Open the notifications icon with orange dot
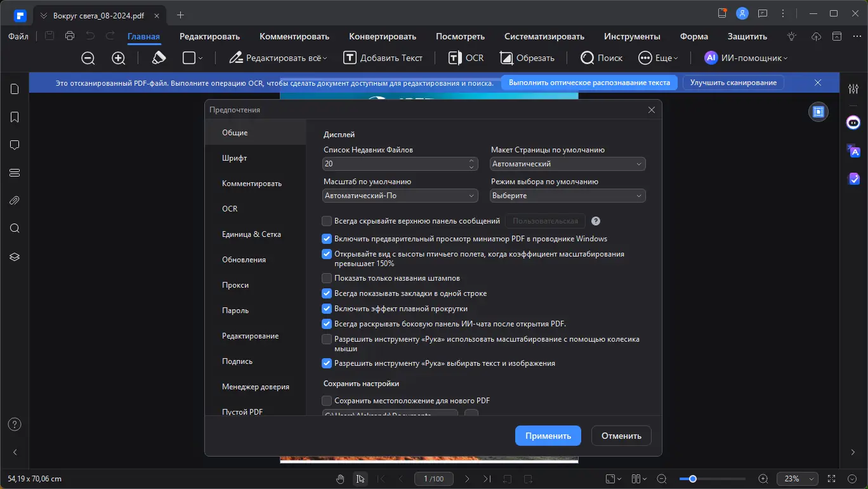This screenshot has height=489, width=868. (722, 13)
